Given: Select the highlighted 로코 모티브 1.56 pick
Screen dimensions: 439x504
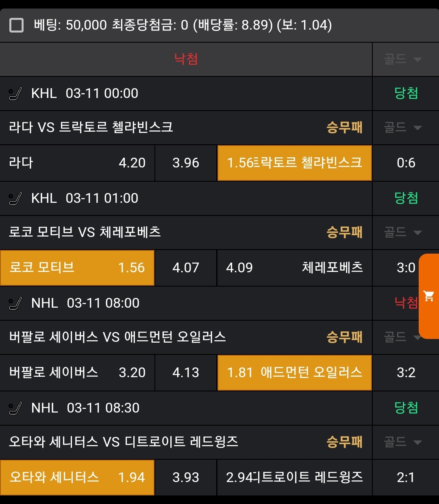Looking at the screenshot, I should (x=77, y=268).
